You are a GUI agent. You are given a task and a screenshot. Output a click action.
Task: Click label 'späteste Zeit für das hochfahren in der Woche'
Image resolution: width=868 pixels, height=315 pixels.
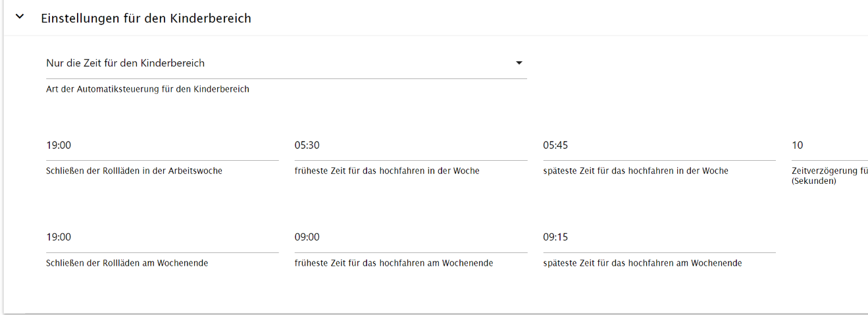pyautogui.click(x=636, y=171)
